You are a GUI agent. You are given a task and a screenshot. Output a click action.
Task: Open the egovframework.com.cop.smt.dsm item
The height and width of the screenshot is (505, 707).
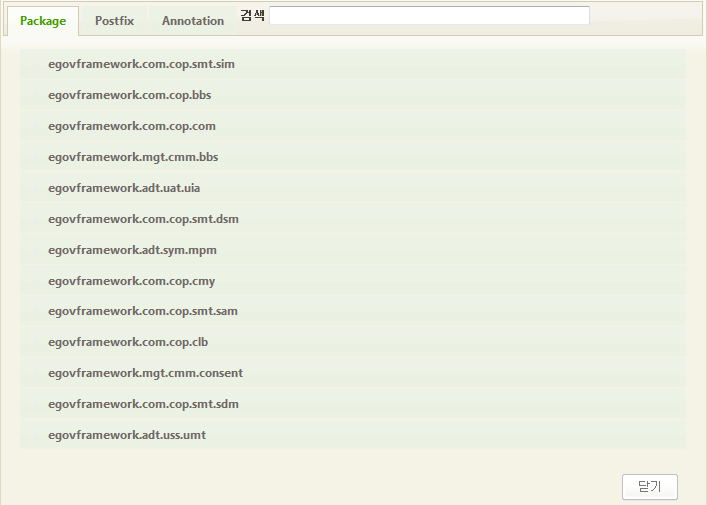click(x=143, y=219)
